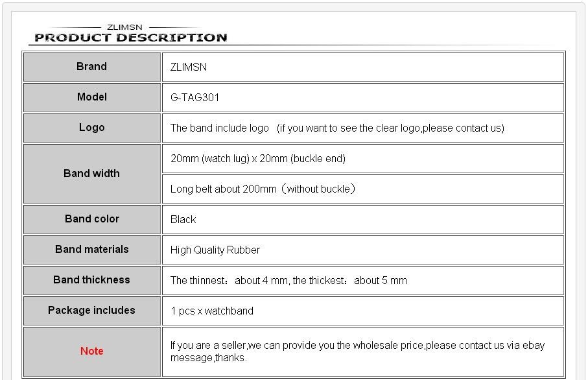Screen dimensions: 588x380
Task: Click the 1 pcs x watchband value
Action: [212, 311]
